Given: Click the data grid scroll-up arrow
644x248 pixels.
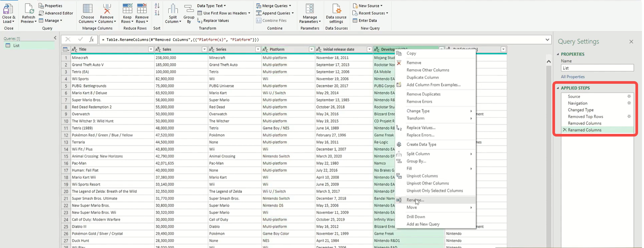Looking at the screenshot, I should point(548,61).
